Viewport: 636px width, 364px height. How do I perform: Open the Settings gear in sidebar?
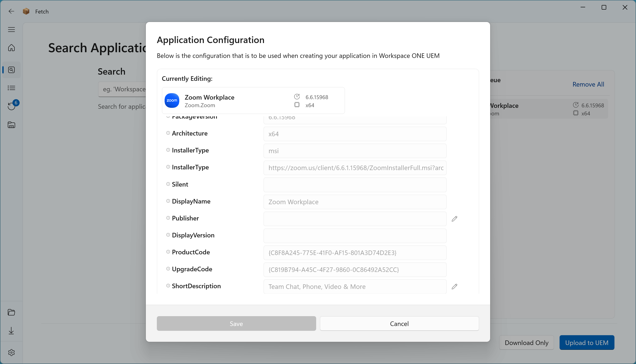click(11, 353)
